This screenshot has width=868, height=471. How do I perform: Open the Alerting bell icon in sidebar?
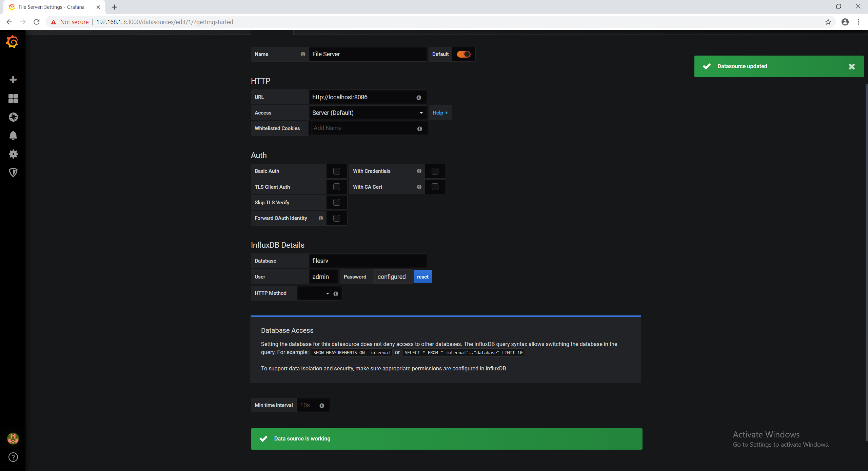coord(13,136)
